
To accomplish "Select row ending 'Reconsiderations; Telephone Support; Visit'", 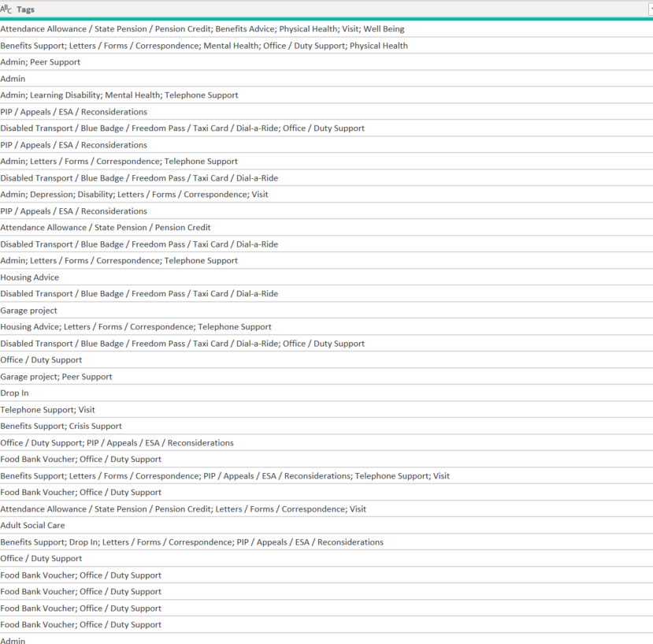I will coord(326,475).
